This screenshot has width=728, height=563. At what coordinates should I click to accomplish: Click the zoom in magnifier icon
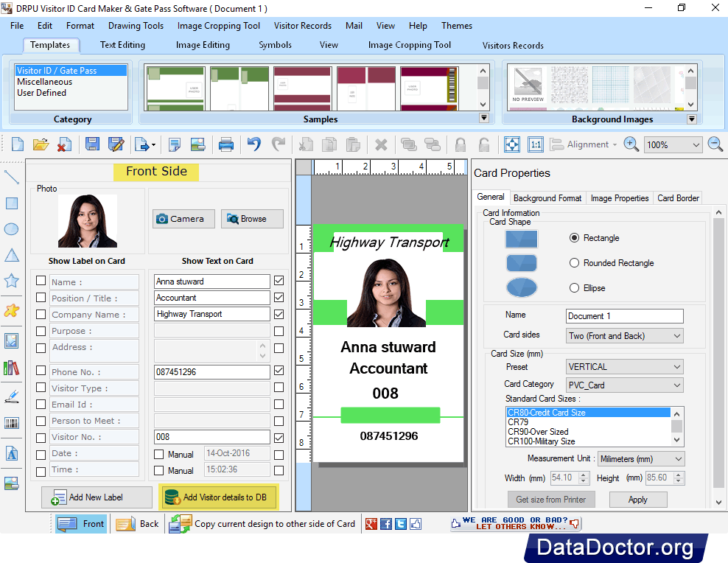tap(631, 144)
